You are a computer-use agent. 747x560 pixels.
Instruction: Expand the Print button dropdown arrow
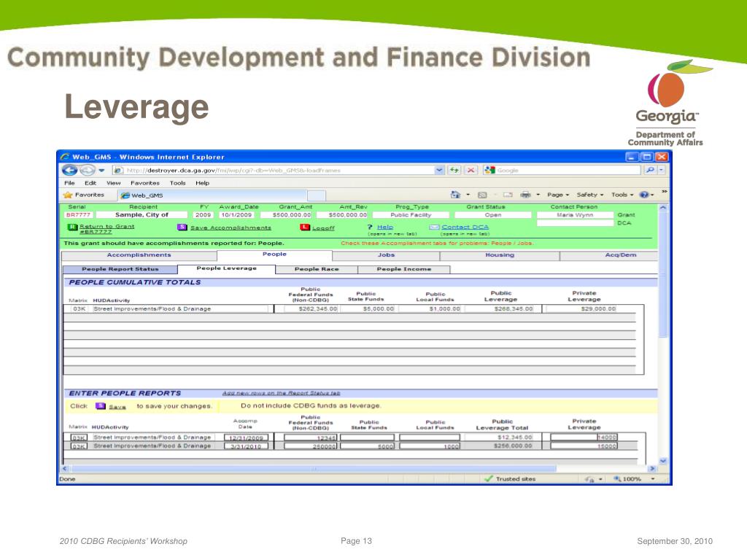pos(538,195)
